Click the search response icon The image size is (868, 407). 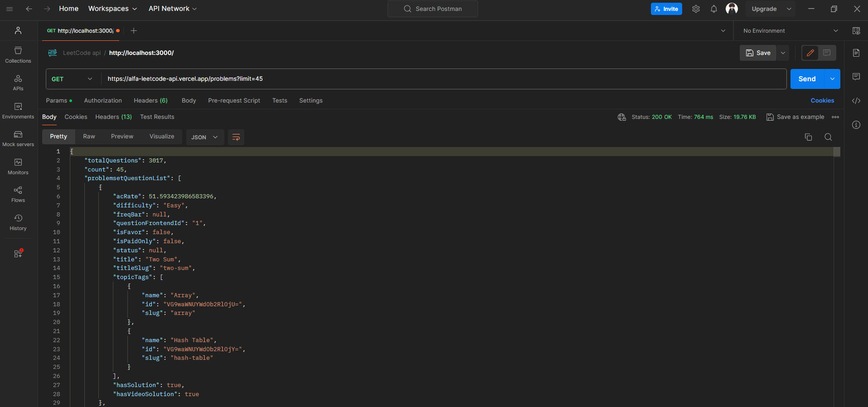coord(828,137)
